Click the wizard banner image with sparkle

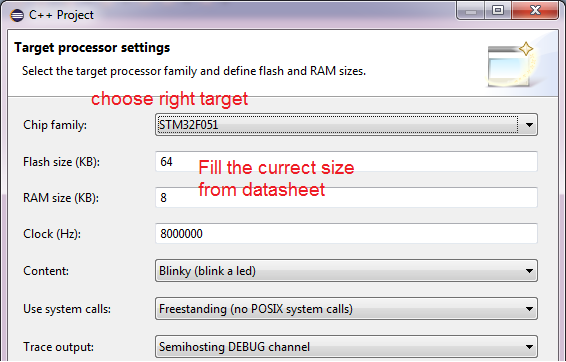tap(511, 65)
